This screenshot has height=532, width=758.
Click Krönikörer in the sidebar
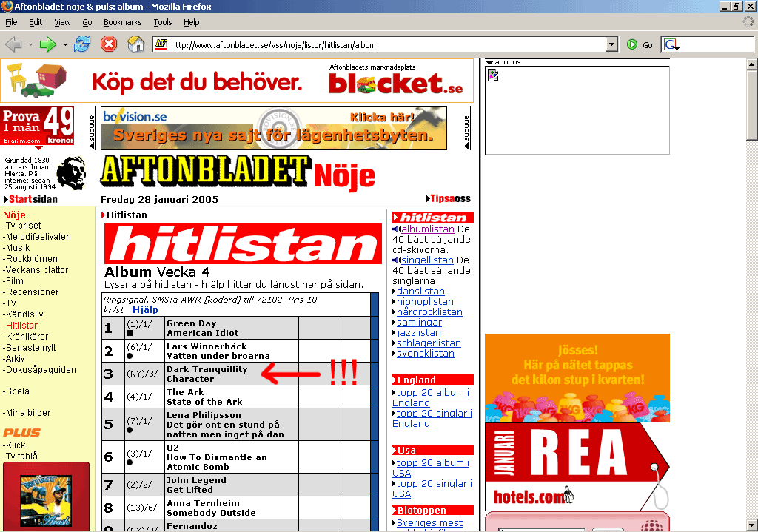click(x=26, y=337)
